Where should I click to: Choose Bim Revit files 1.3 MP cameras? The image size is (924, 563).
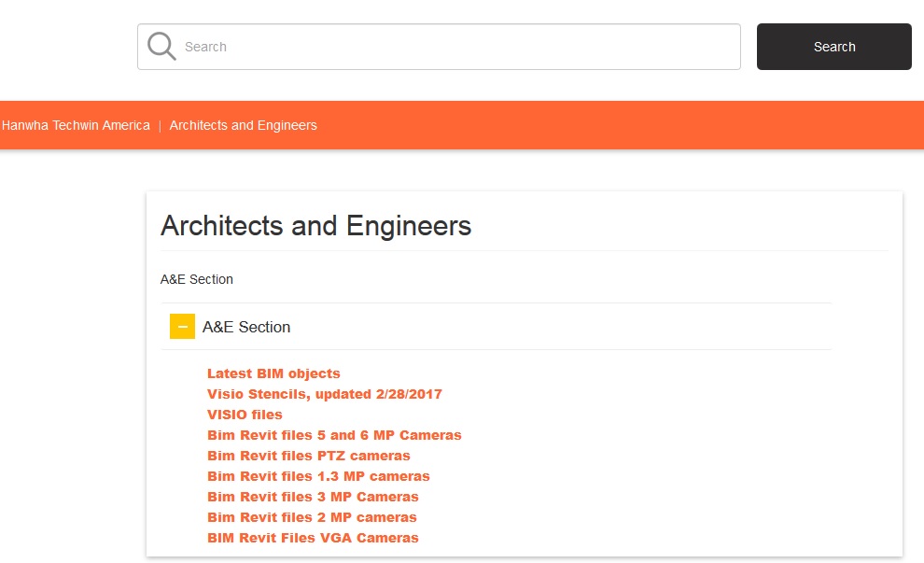(x=318, y=476)
